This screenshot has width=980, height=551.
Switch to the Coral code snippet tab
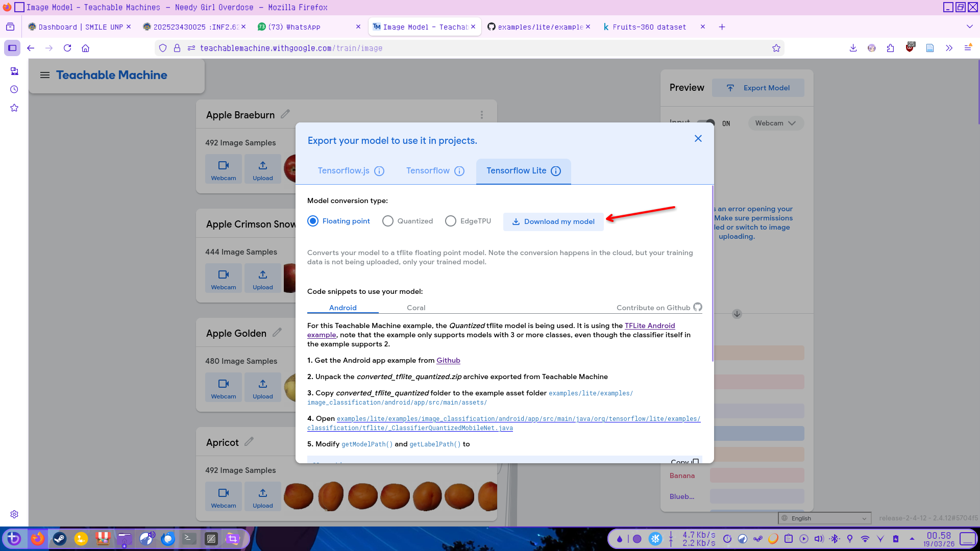(415, 308)
